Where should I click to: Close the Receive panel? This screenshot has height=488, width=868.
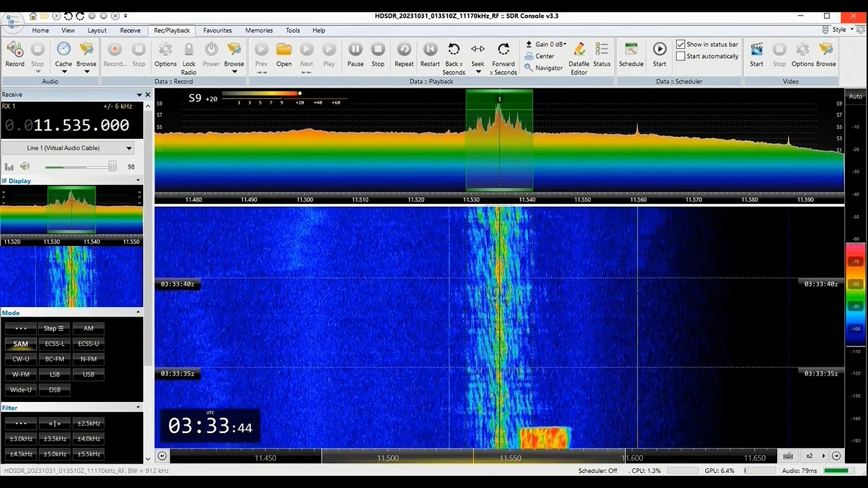click(148, 95)
